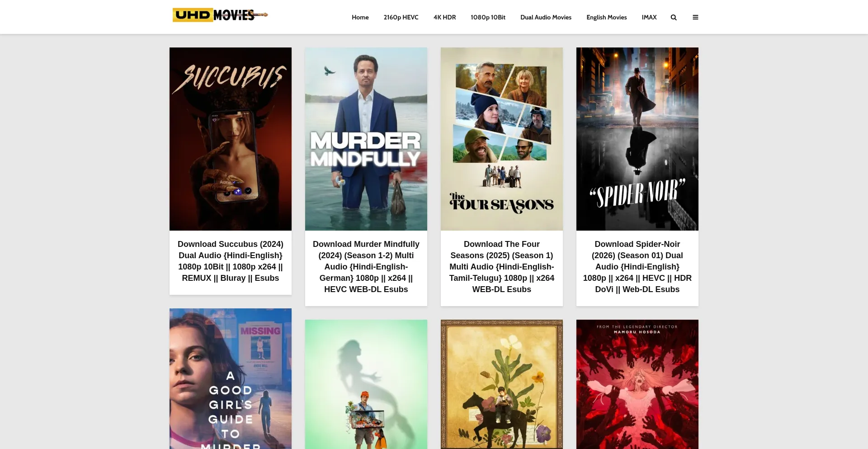Click Download Spider-Noir (2026) title link
This screenshot has height=449, width=868.
[x=637, y=267]
